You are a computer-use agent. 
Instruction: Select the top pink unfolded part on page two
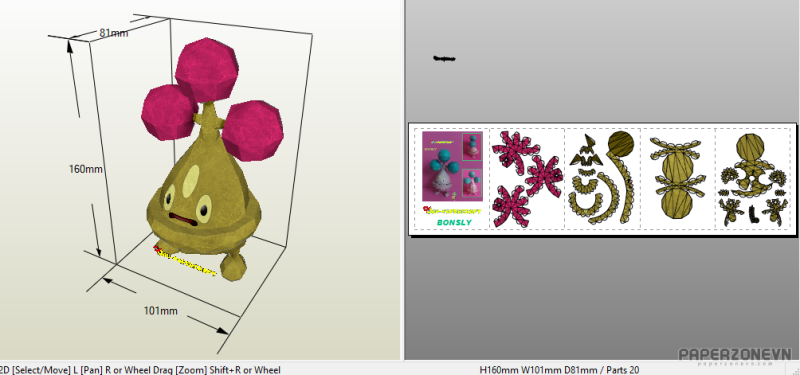515,152
